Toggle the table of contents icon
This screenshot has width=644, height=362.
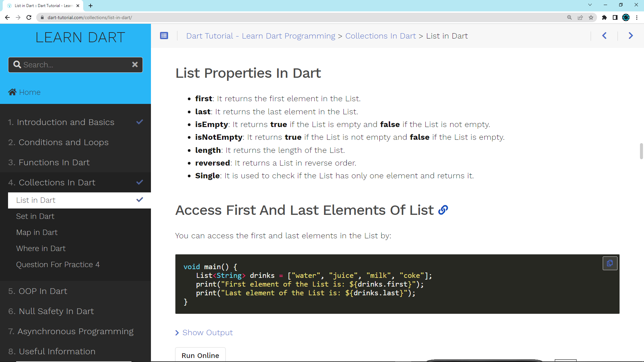[x=164, y=36]
